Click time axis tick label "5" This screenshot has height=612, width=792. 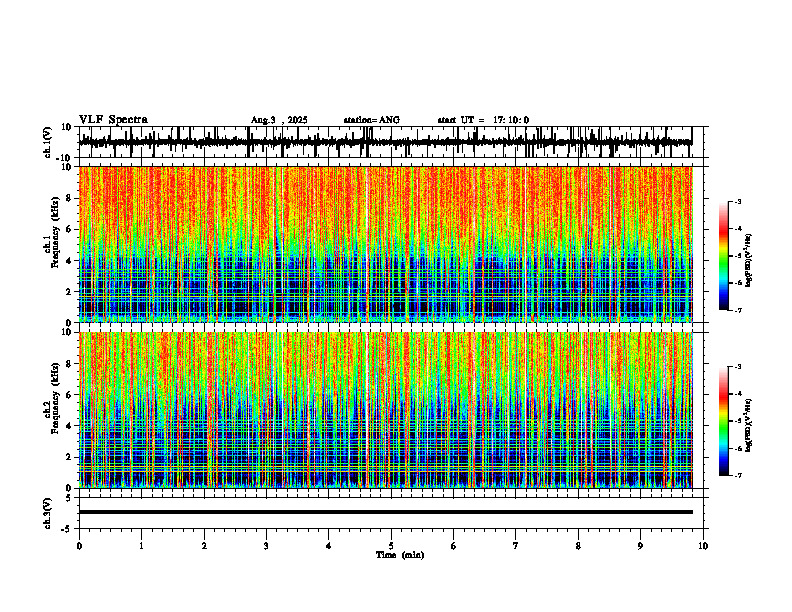point(391,546)
